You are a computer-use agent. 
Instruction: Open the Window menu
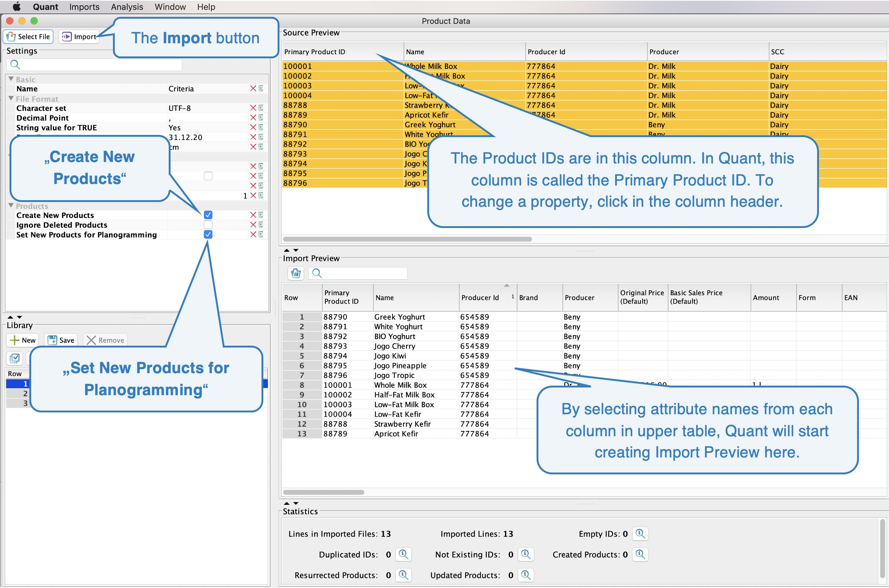click(170, 7)
